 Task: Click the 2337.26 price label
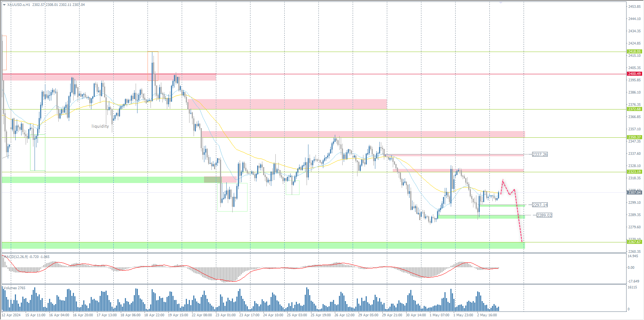point(540,154)
